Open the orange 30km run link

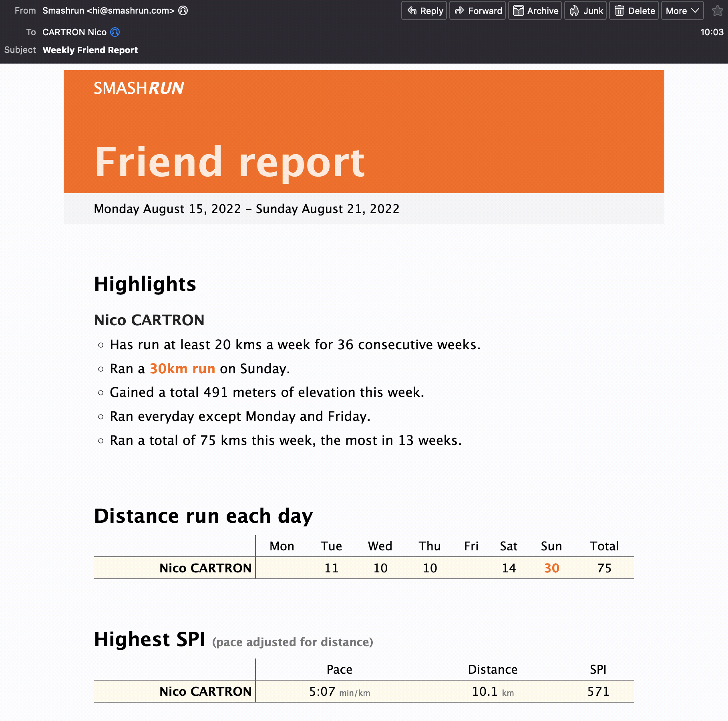[x=182, y=369]
